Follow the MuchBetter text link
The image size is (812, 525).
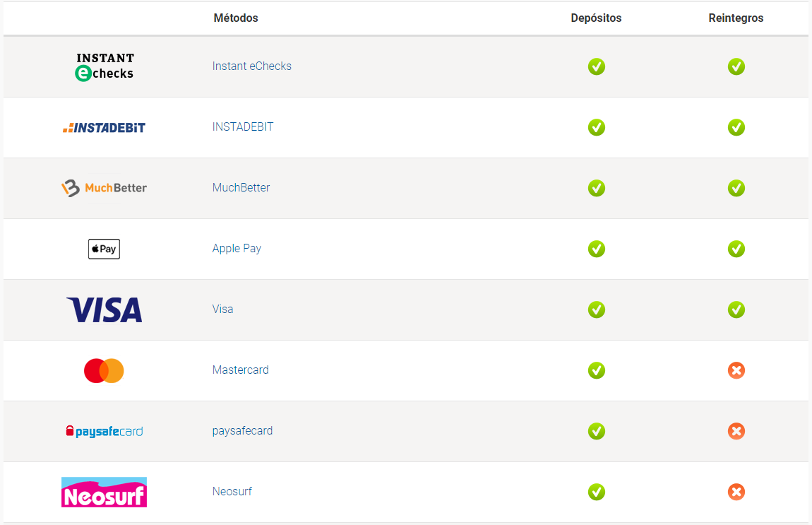coord(241,188)
